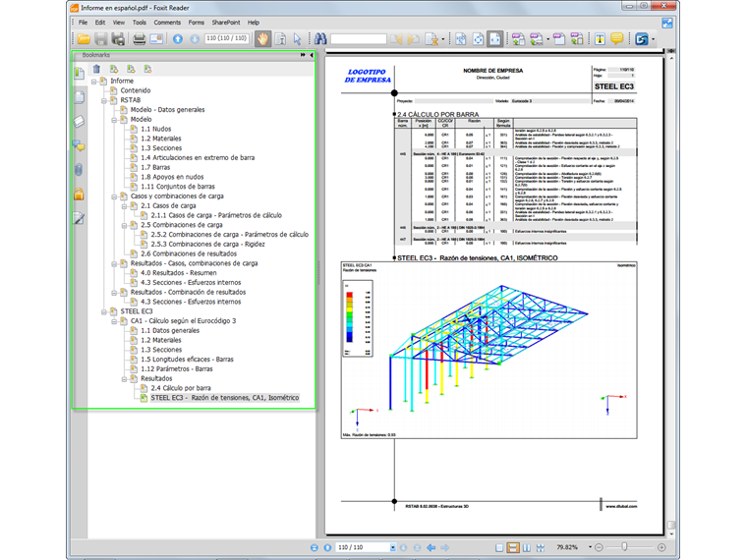Open the Help menu
This screenshot has height=560, width=747.
tap(254, 23)
